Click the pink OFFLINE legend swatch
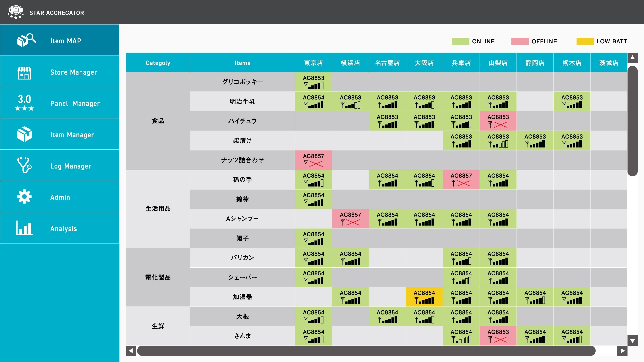This screenshot has width=644, height=362. (x=520, y=41)
